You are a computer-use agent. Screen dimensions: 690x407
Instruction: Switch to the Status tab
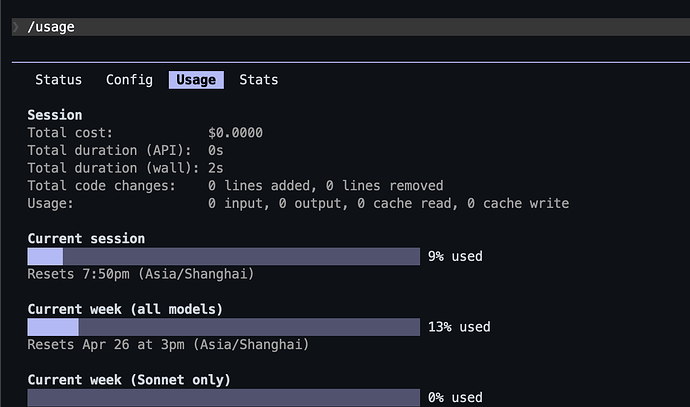tap(59, 80)
